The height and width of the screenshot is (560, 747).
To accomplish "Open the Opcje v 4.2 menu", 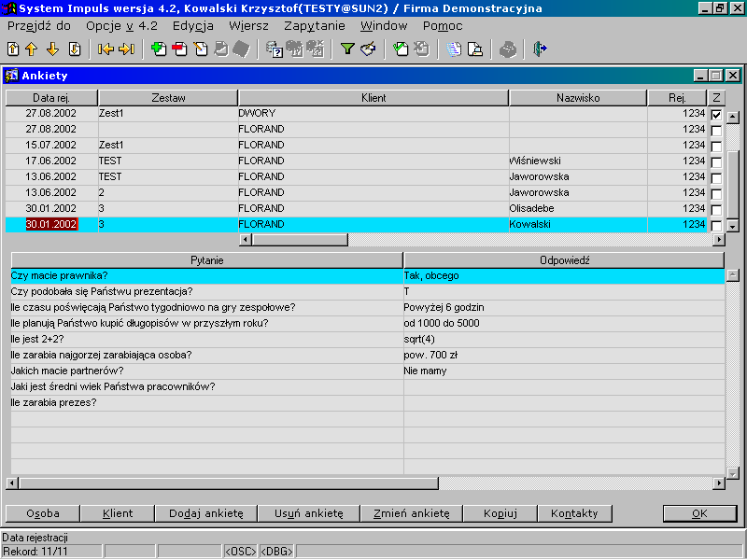I will point(121,26).
